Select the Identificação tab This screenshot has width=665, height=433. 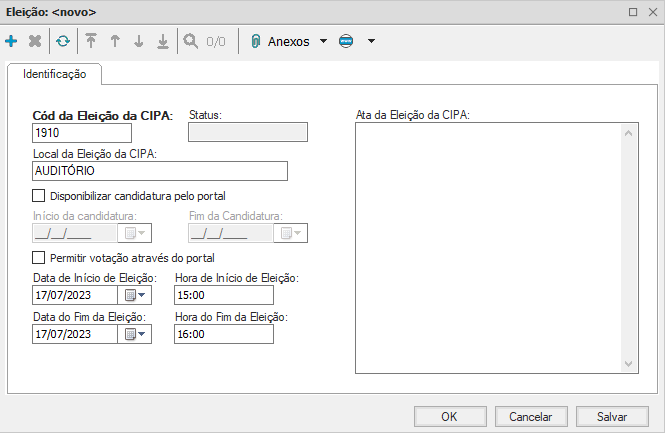point(56,74)
